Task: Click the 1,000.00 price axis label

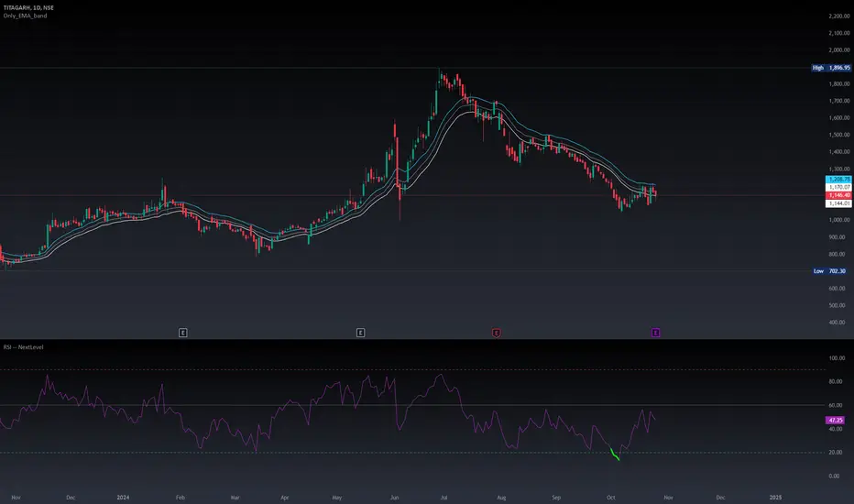Action: pyautogui.click(x=839, y=220)
